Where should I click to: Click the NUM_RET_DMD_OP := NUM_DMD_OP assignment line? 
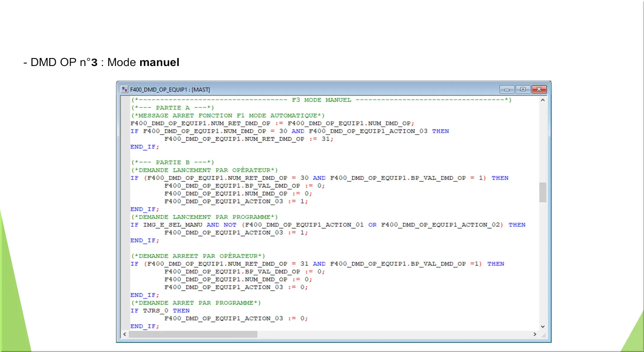[x=272, y=123]
